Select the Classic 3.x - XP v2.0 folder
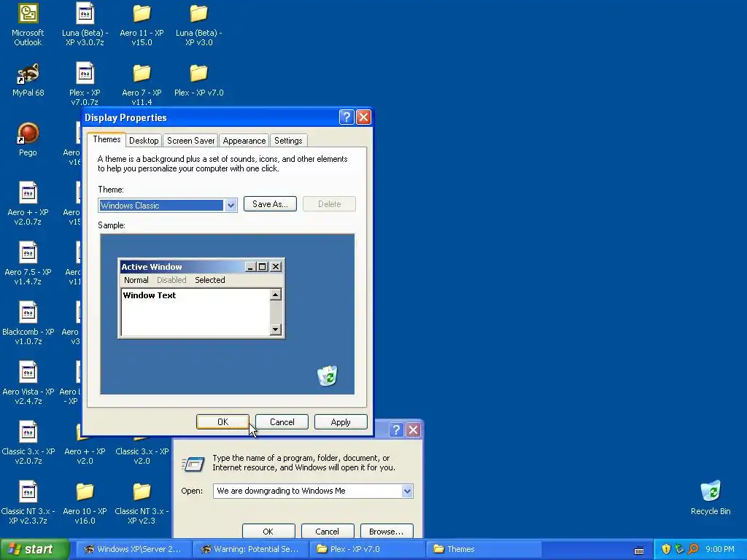 (142, 451)
